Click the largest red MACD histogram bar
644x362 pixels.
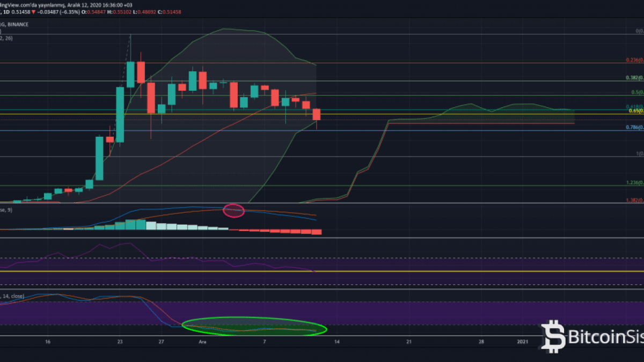(x=317, y=232)
